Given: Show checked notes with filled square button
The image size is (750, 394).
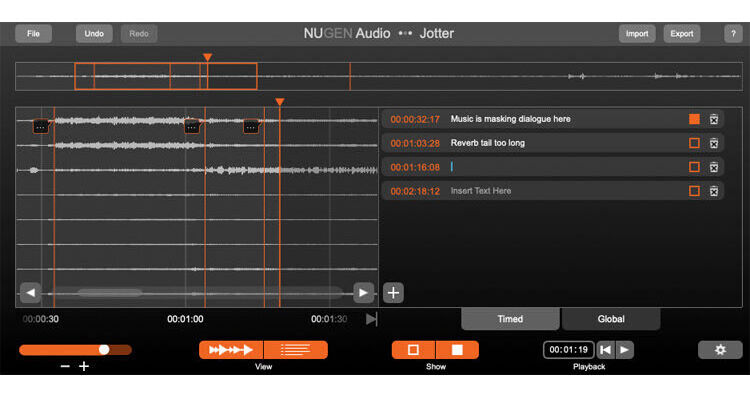Looking at the screenshot, I should [457, 350].
